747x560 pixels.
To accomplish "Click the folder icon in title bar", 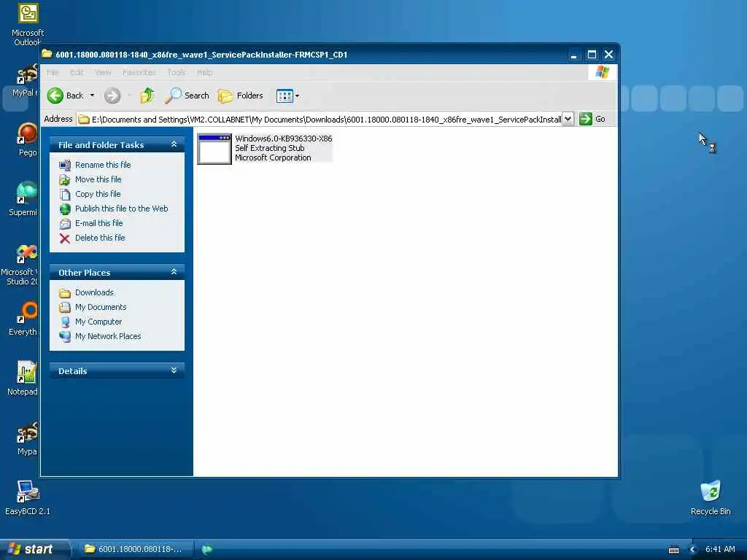I will pyautogui.click(x=47, y=54).
